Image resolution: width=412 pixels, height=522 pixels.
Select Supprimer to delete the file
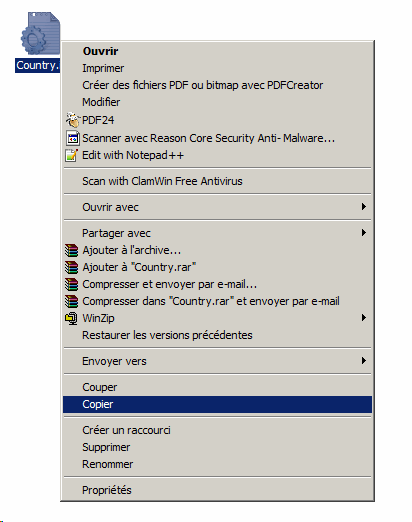tap(217, 447)
